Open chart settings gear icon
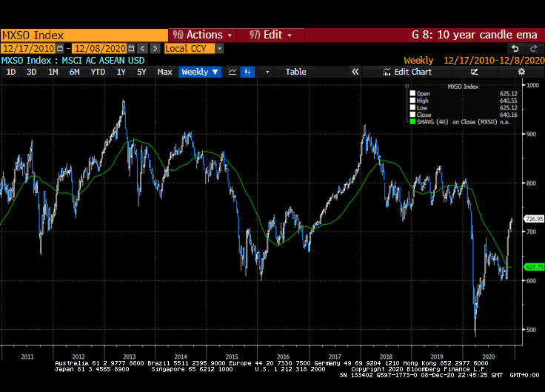 click(521, 72)
